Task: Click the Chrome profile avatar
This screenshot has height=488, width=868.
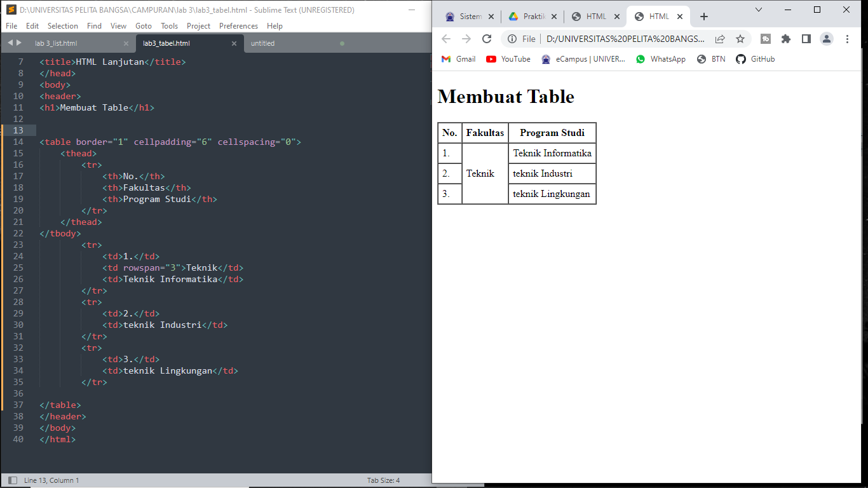Action: (x=827, y=39)
